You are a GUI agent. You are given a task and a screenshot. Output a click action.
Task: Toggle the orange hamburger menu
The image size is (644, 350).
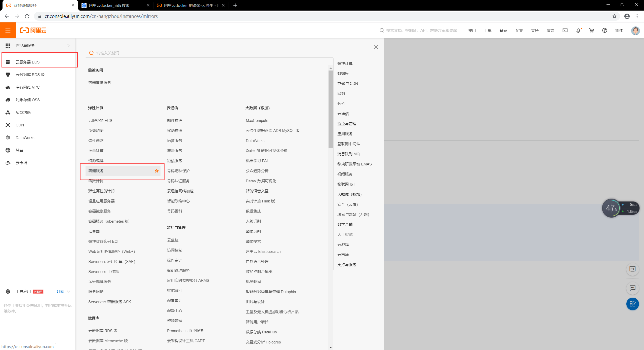click(x=8, y=30)
